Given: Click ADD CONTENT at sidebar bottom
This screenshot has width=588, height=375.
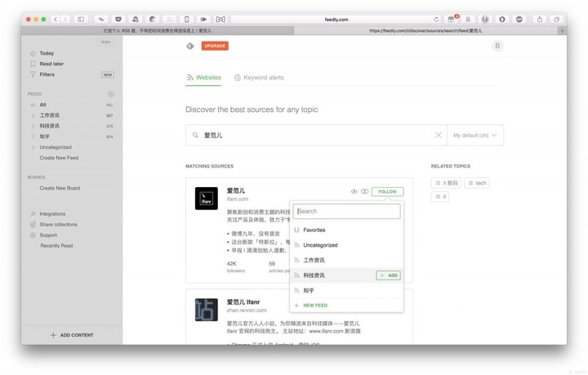Looking at the screenshot, I should click(x=72, y=335).
